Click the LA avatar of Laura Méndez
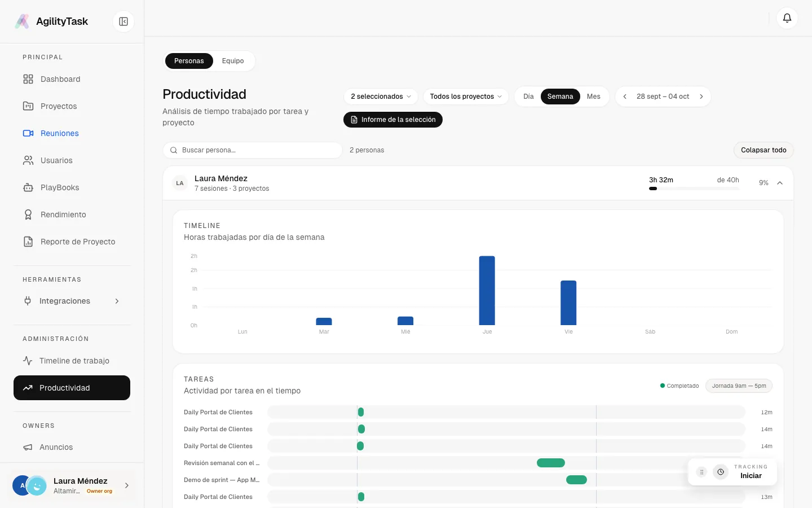Image resolution: width=812 pixels, height=508 pixels. point(180,183)
